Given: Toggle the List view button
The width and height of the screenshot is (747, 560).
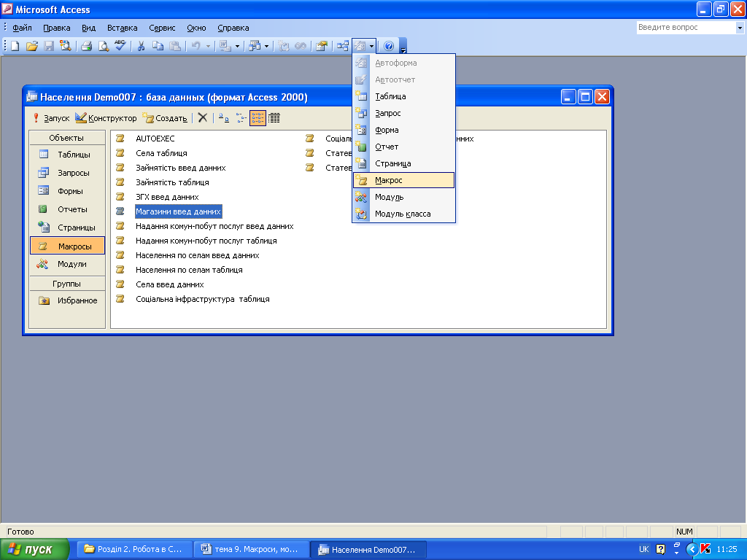Looking at the screenshot, I should 258,118.
